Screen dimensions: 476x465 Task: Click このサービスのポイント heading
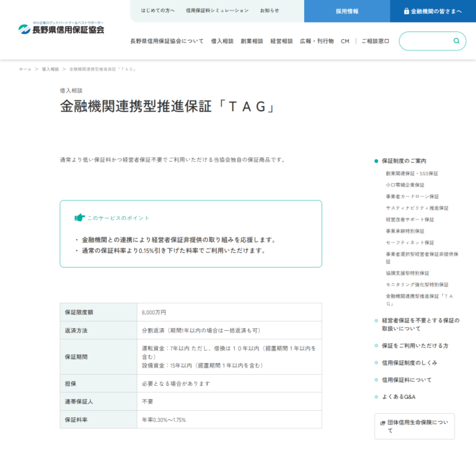point(118,218)
